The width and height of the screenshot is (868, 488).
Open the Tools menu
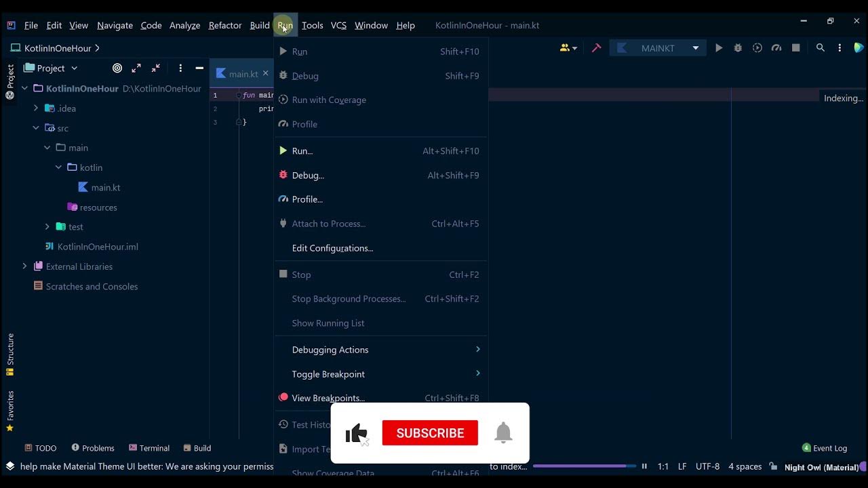[312, 25]
